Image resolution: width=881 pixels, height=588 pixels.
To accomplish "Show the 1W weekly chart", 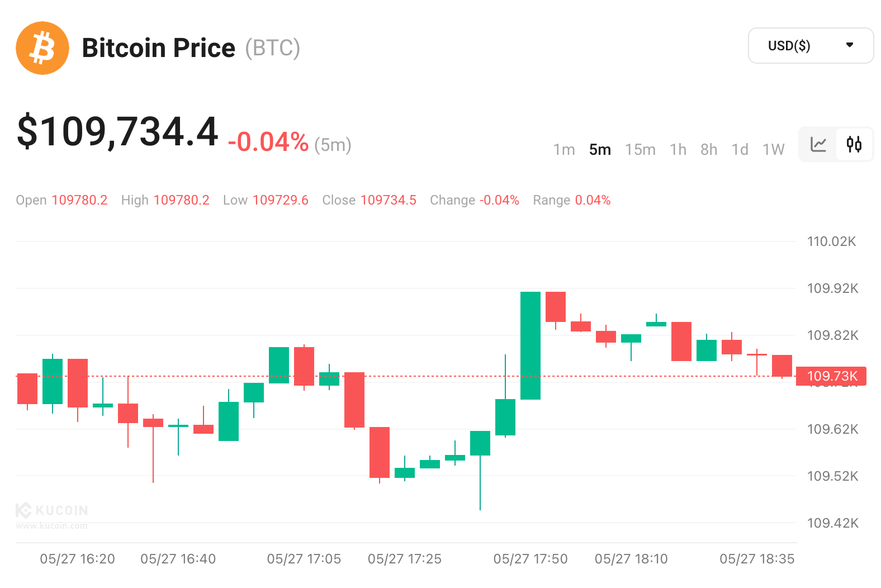I will click(x=774, y=150).
